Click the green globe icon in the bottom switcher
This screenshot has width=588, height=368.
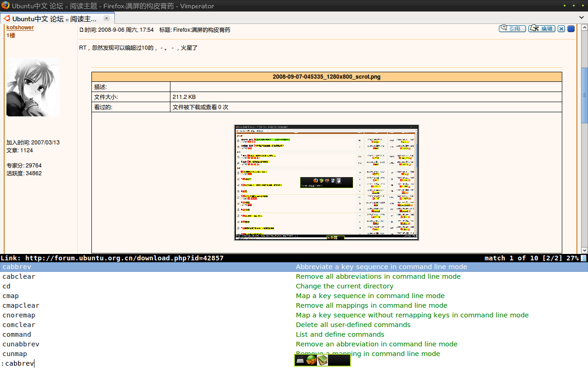[311, 360]
